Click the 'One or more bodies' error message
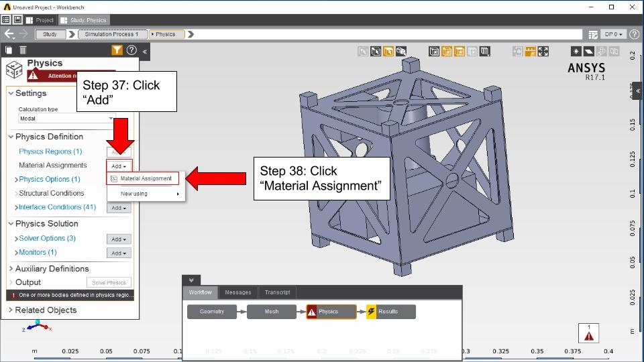 70,295
